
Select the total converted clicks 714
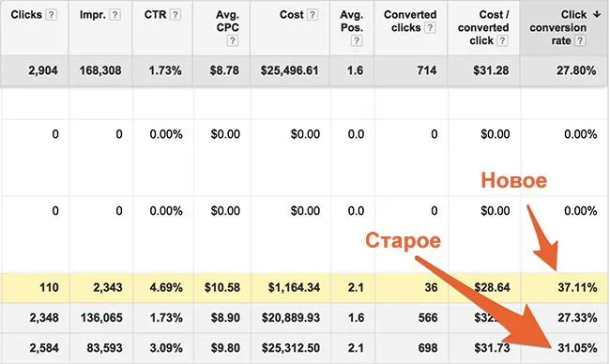[x=427, y=70]
